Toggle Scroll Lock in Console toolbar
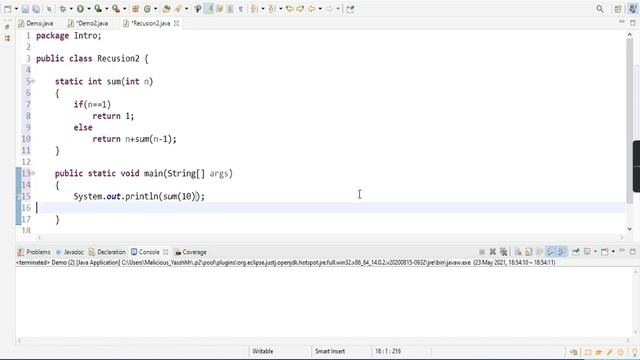Screen dimensions: 640x360 (x=529, y=252)
